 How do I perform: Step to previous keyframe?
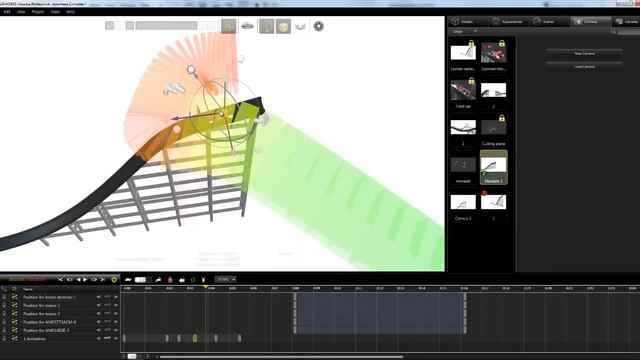pos(69,280)
